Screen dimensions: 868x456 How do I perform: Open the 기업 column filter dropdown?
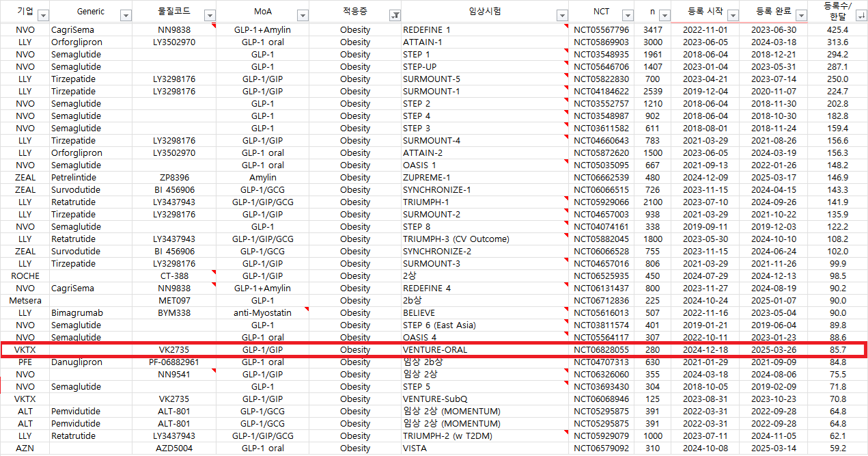43,16
